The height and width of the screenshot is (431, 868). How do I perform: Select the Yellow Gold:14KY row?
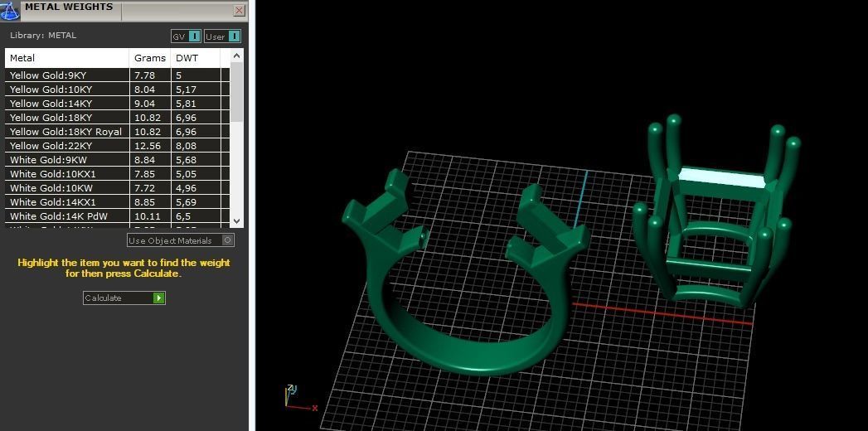118,104
